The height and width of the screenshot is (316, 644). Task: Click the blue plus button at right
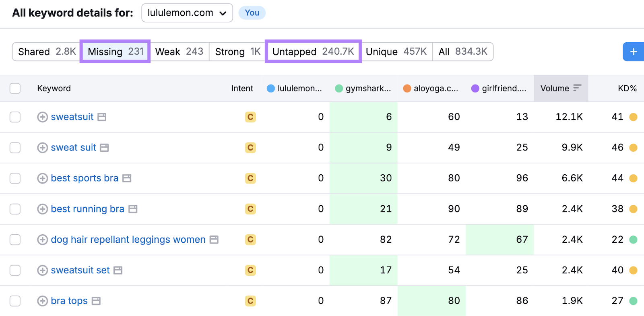coord(633,52)
